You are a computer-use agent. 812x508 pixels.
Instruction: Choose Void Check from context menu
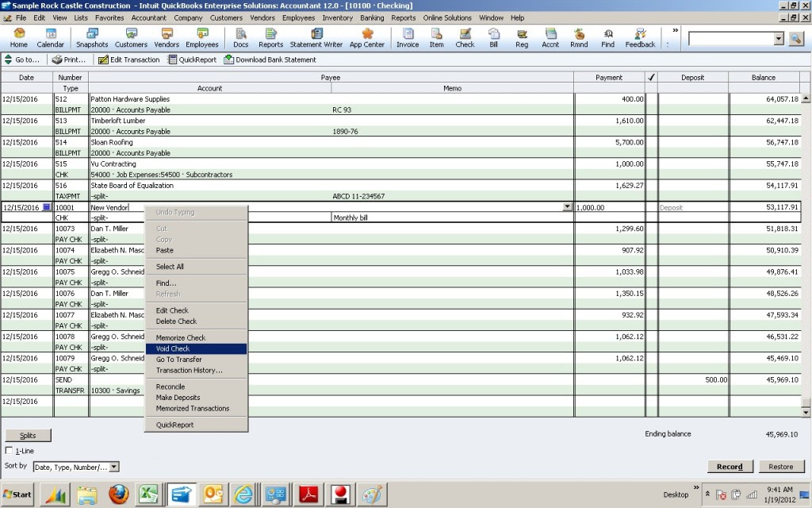pyautogui.click(x=196, y=348)
